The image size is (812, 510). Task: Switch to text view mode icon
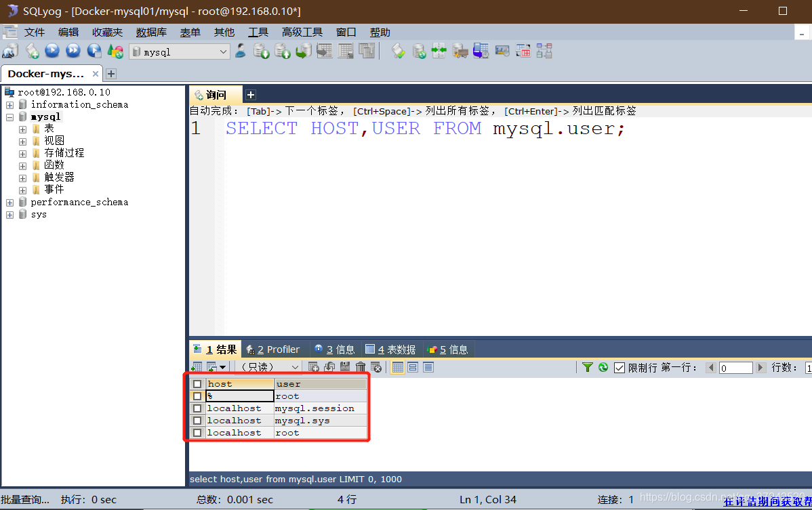click(428, 367)
